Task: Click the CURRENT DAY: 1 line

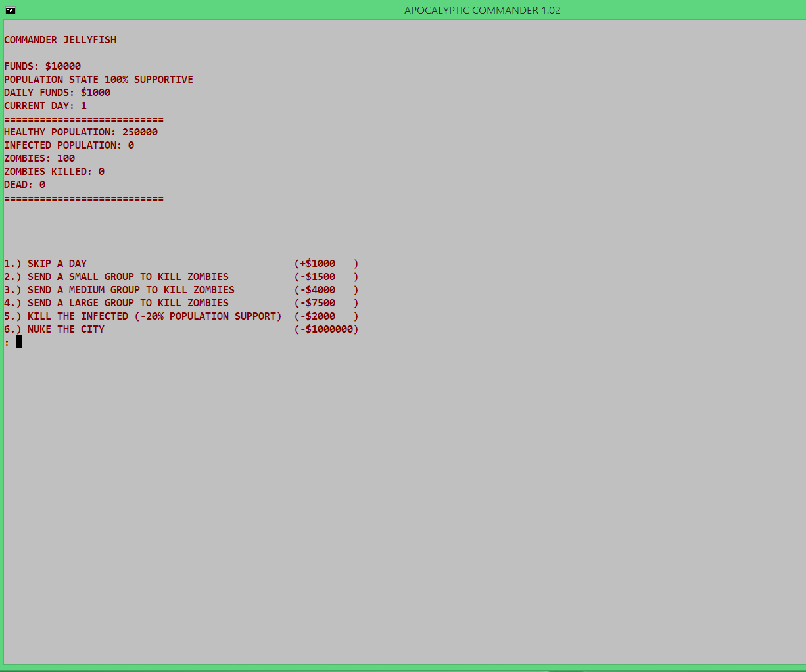Action: pyautogui.click(x=45, y=106)
